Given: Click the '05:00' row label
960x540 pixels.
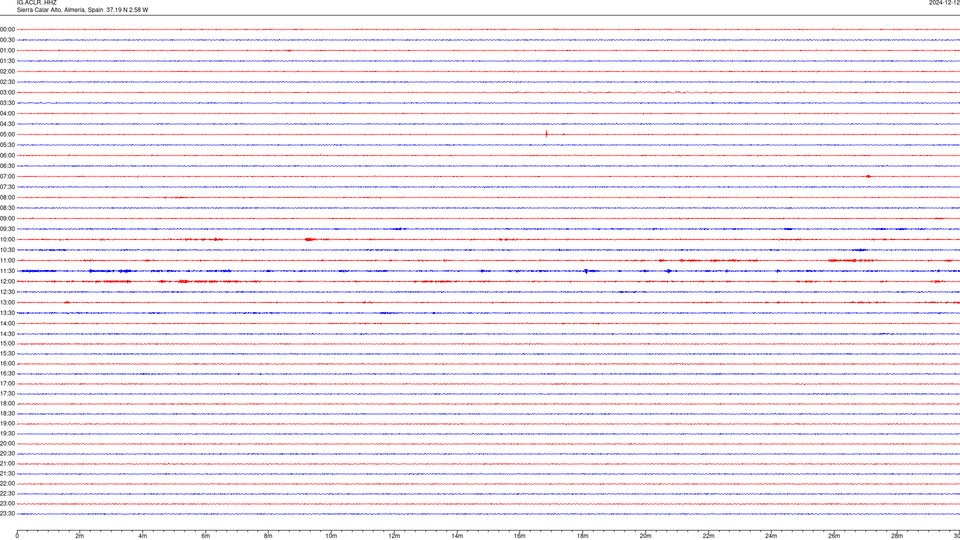Looking at the screenshot, I should click(x=7, y=135).
